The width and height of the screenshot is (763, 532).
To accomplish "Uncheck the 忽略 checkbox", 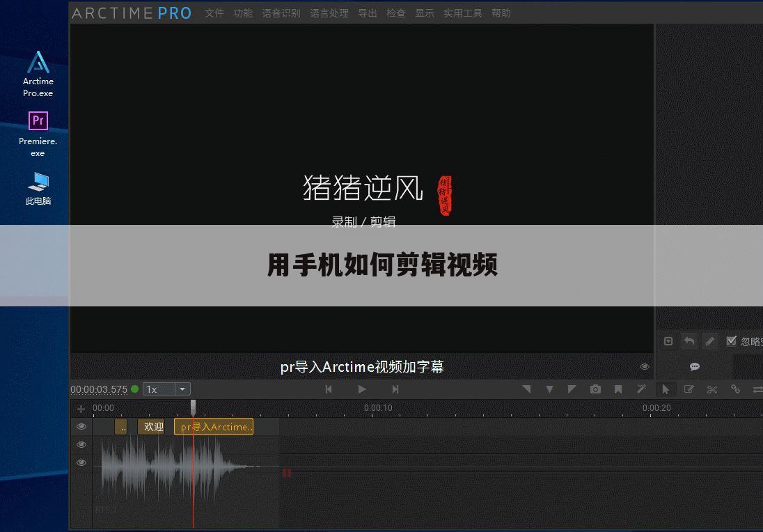I will (x=731, y=341).
